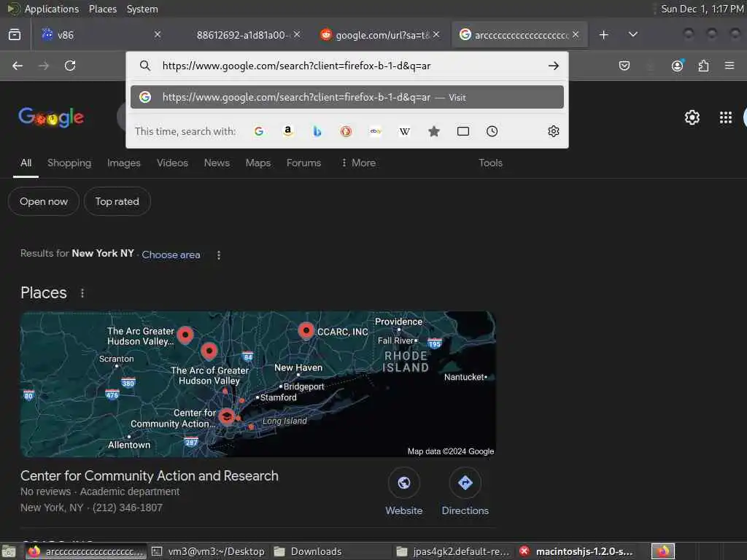Screen dimensions: 747x560
Task: Switch to the google.com/url tab
Action: (379, 35)
